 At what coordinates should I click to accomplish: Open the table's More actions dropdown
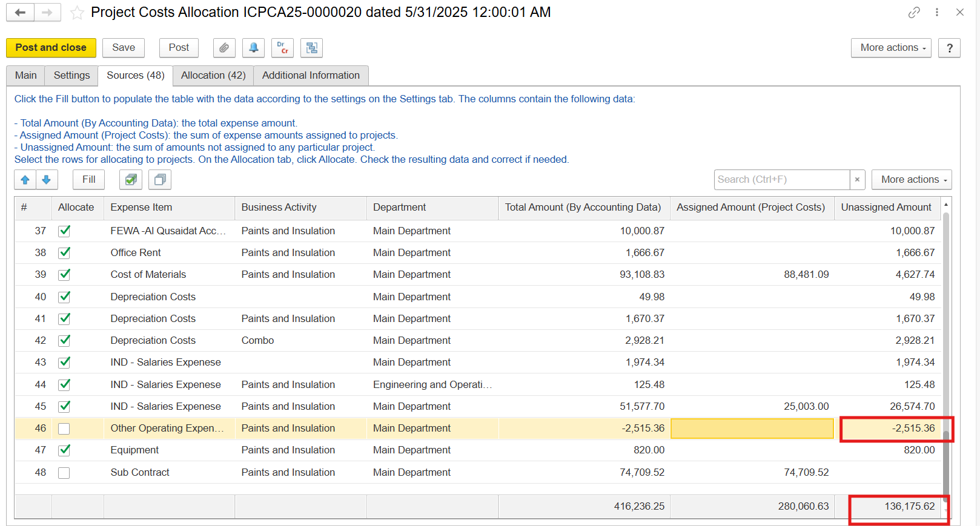912,180
